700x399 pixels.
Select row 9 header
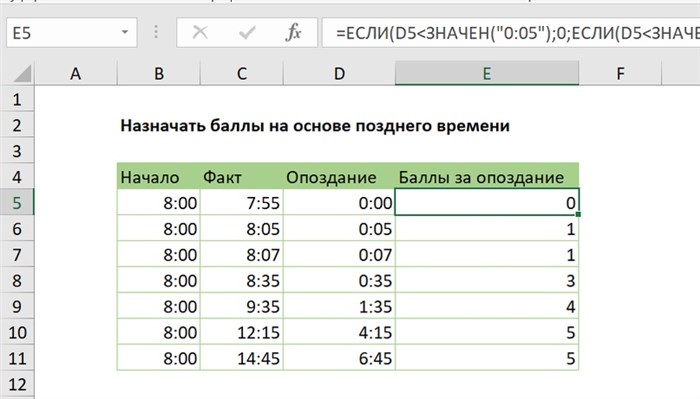[17, 306]
